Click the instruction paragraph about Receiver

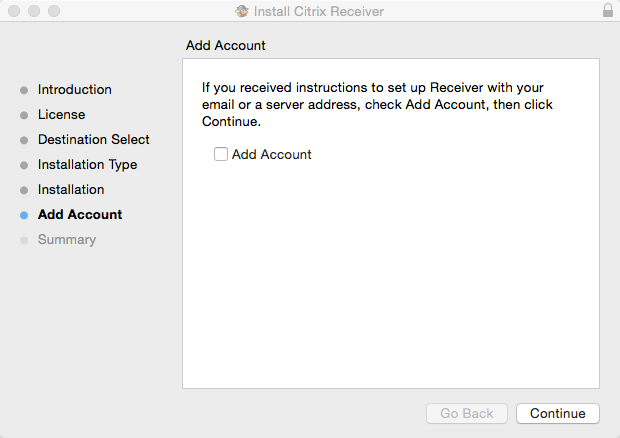tap(377, 104)
